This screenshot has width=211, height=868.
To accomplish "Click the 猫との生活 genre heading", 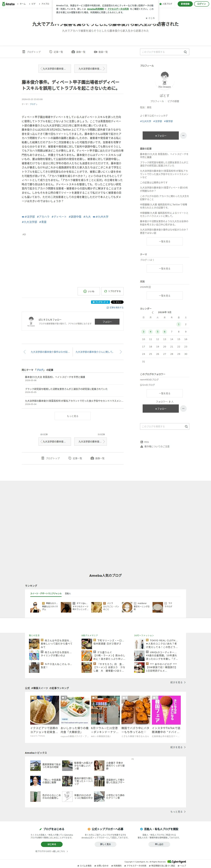I will point(34,636).
